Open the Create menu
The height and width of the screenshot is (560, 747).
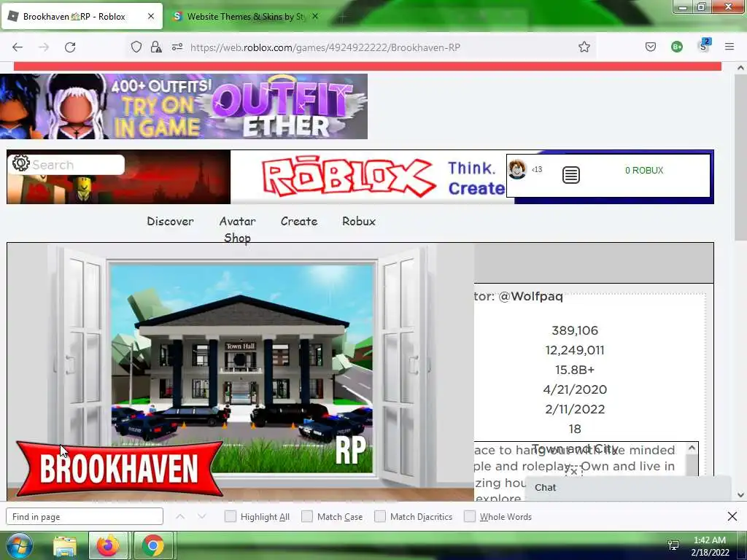coord(298,222)
